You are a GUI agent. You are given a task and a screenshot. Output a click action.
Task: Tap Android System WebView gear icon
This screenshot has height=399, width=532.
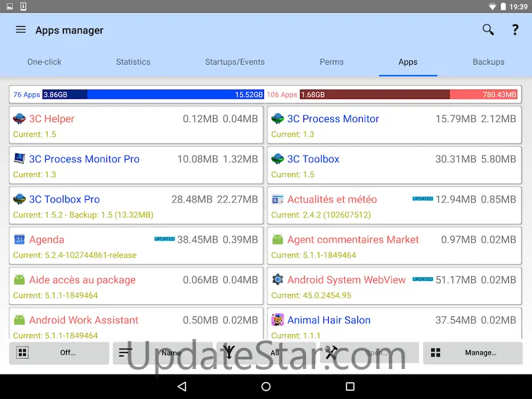click(x=278, y=280)
